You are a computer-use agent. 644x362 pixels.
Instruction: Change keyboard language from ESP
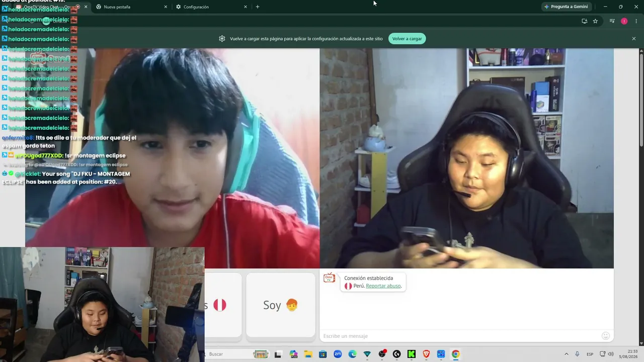[590, 354]
